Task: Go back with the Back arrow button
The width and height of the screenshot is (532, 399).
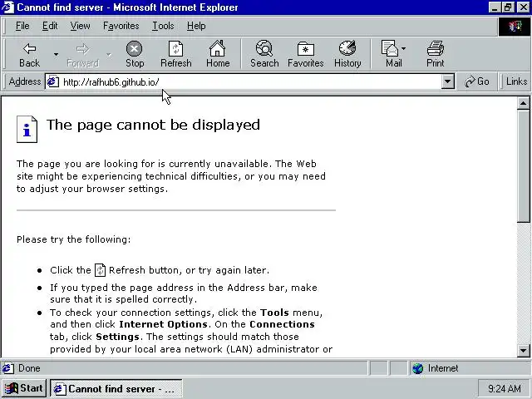Action: pyautogui.click(x=30, y=54)
